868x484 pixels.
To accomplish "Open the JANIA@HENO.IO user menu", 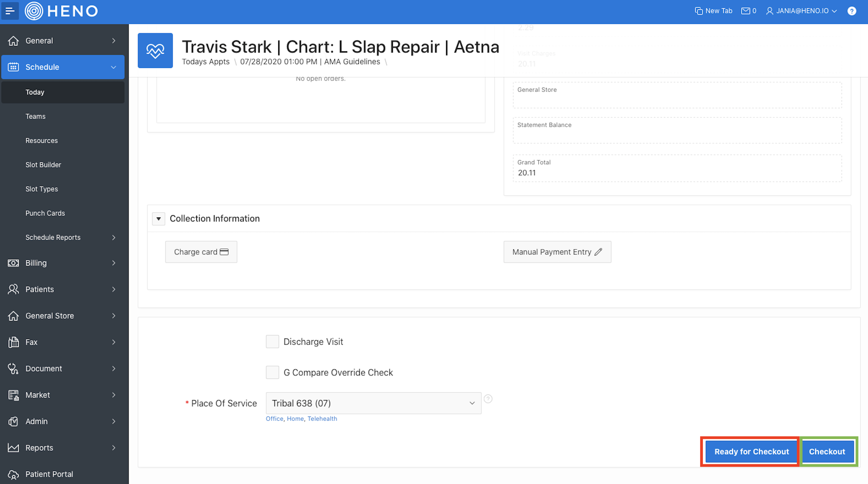I will coord(802,11).
